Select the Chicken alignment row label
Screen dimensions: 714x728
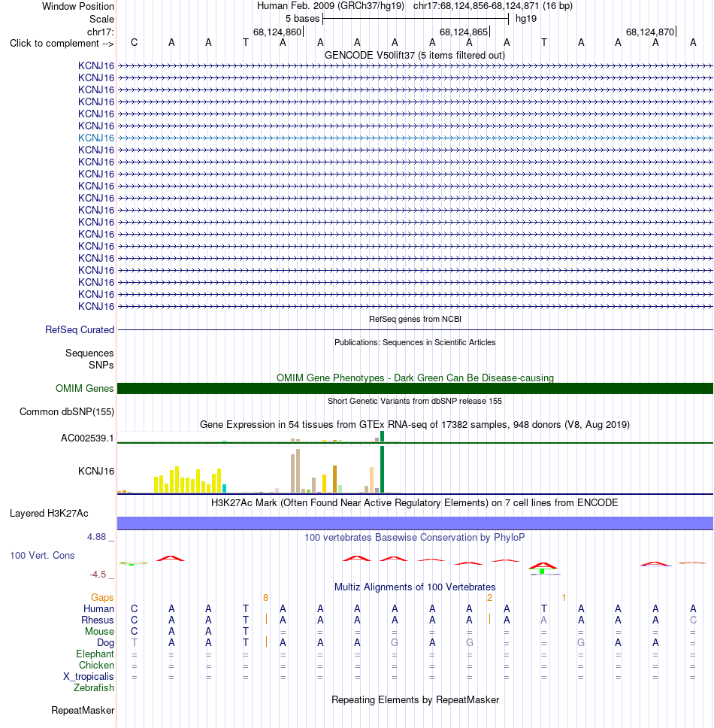click(x=96, y=665)
